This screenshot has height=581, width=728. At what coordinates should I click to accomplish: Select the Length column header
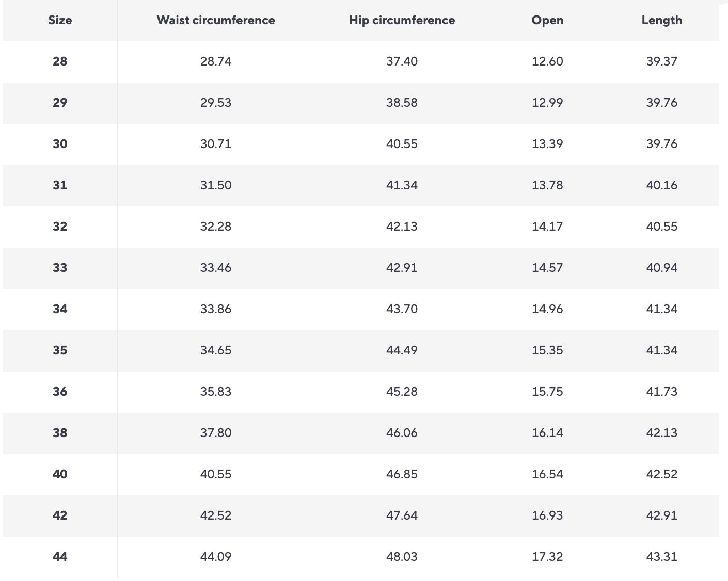661,20
